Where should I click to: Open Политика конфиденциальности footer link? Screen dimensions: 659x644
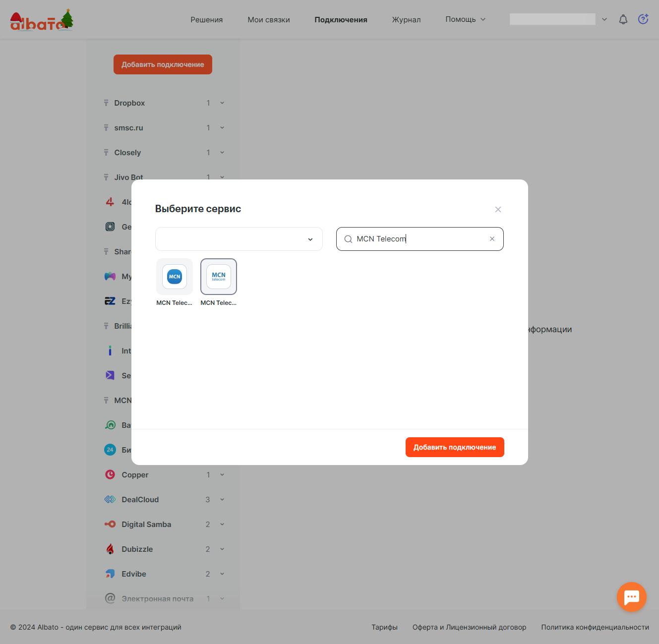coord(595,627)
